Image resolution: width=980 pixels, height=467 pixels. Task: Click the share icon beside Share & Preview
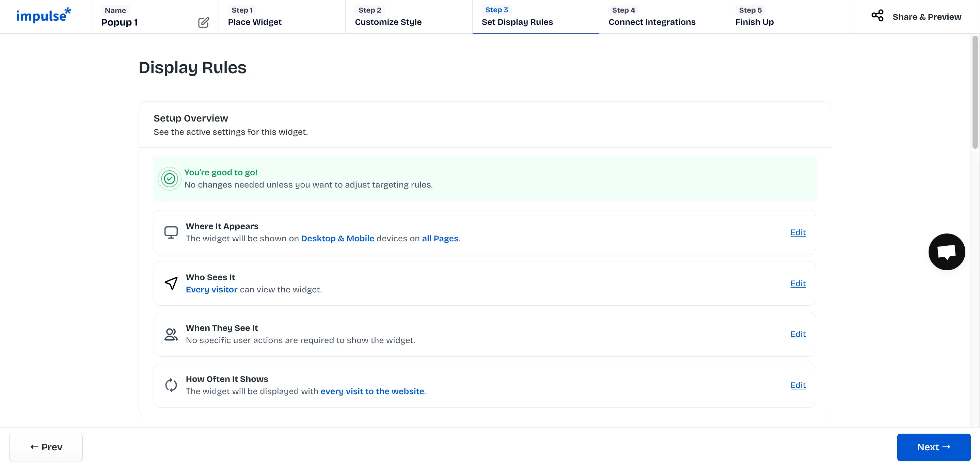click(x=877, y=16)
